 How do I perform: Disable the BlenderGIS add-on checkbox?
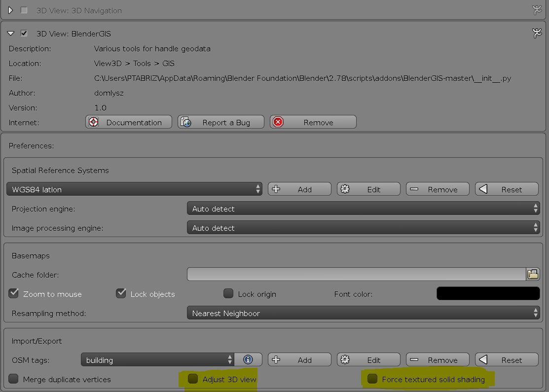pos(24,33)
